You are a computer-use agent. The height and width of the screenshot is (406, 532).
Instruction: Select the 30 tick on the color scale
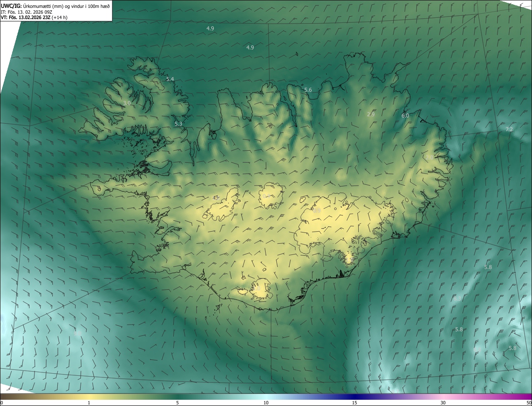click(x=443, y=403)
